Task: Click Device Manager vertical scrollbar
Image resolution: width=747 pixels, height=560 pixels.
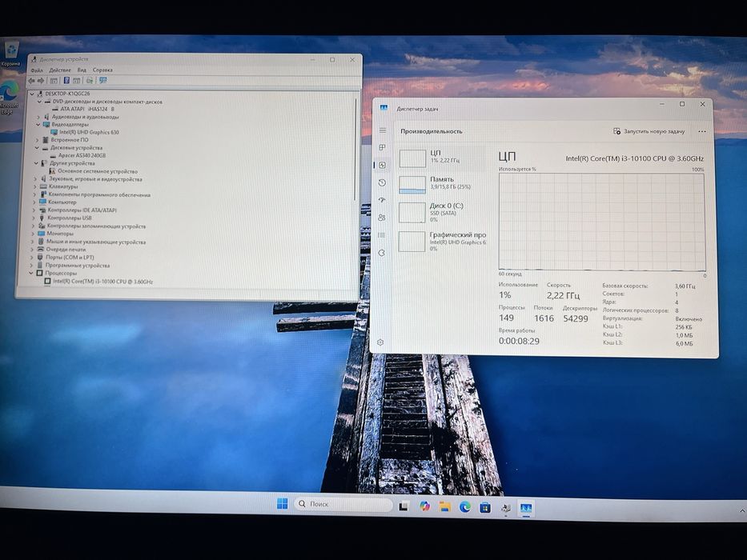Action: coord(355,150)
